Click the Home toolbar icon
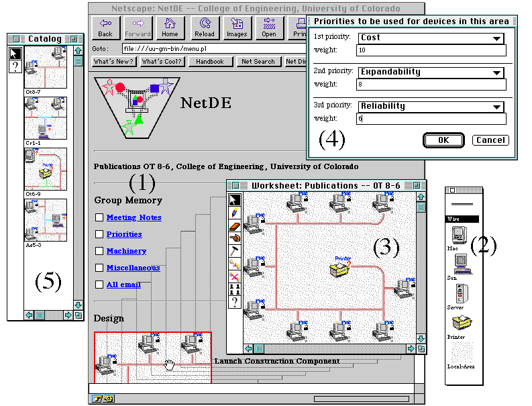The width and height of the screenshot is (532, 406). point(170,28)
